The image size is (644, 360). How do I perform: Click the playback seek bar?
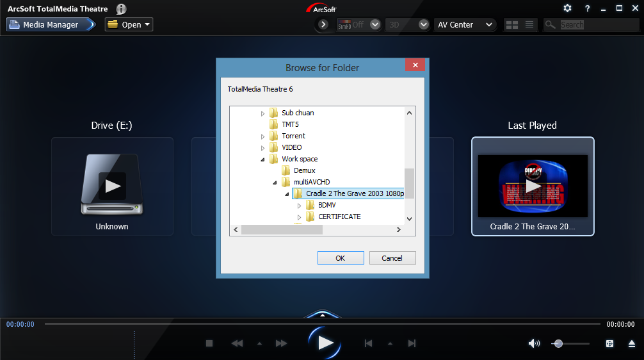point(323,324)
